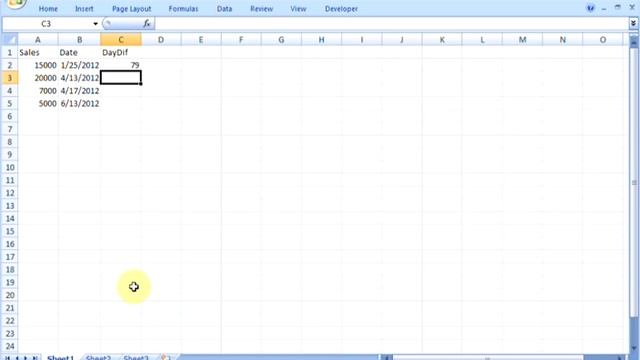
Task: Select column M header
Action: pos(522,40)
